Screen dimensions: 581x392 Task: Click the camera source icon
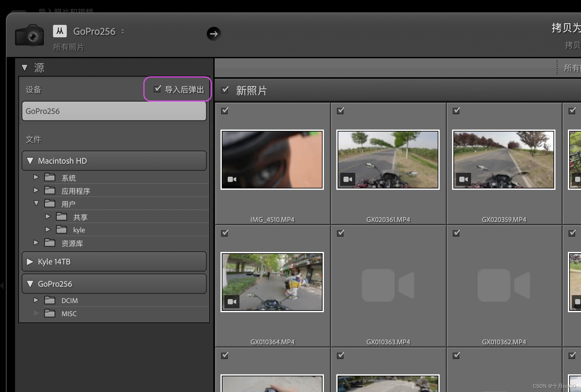[29, 35]
